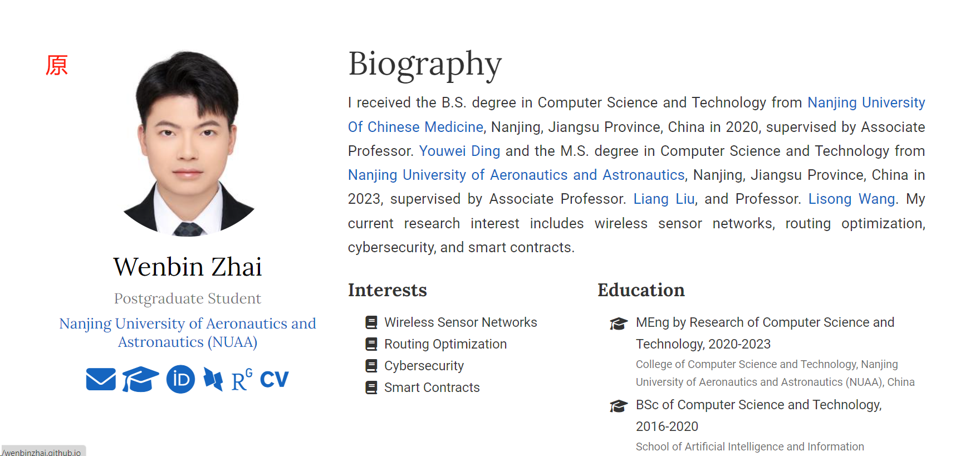Click the icon next to ORCID
This screenshot has width=980, height=456.
213,379
